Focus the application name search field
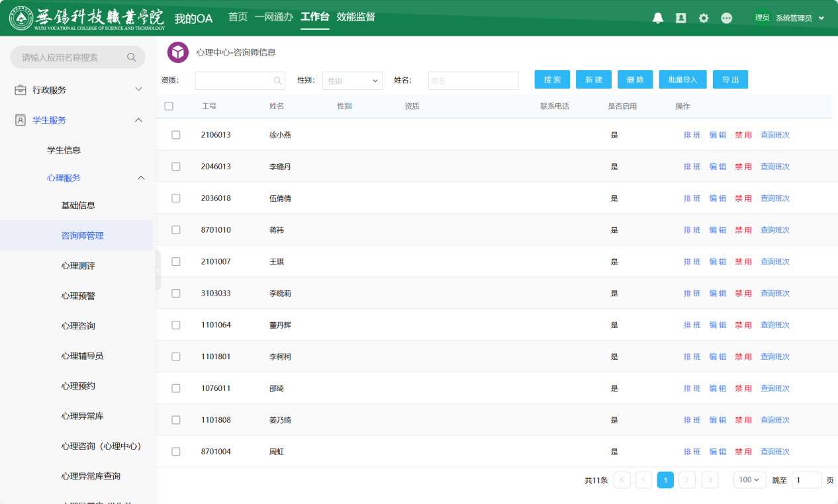This screenshot has width=838, height=504. pyautogui.click(x=77, y=58)
